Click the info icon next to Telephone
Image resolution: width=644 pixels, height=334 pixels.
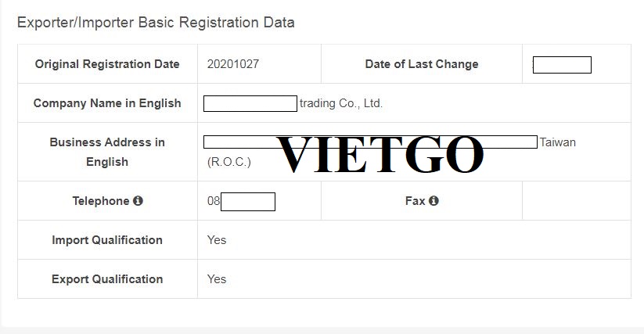click(138, 201)
